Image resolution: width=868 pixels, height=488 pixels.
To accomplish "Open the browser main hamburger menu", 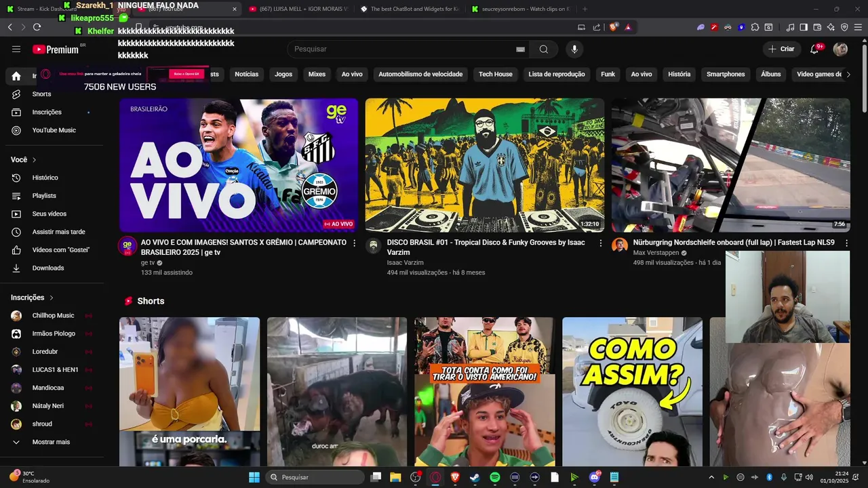I will click(858, 27).
